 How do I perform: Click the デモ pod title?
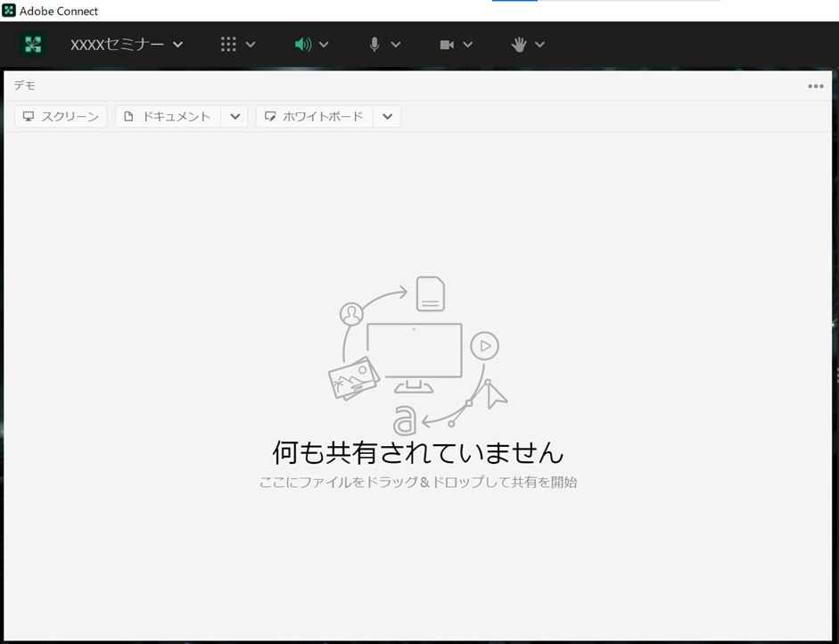(25, 86)
